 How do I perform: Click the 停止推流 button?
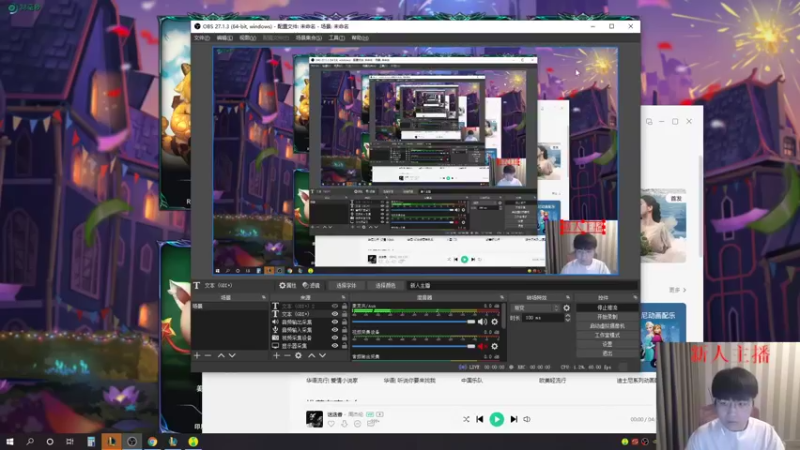coord(607,308)
